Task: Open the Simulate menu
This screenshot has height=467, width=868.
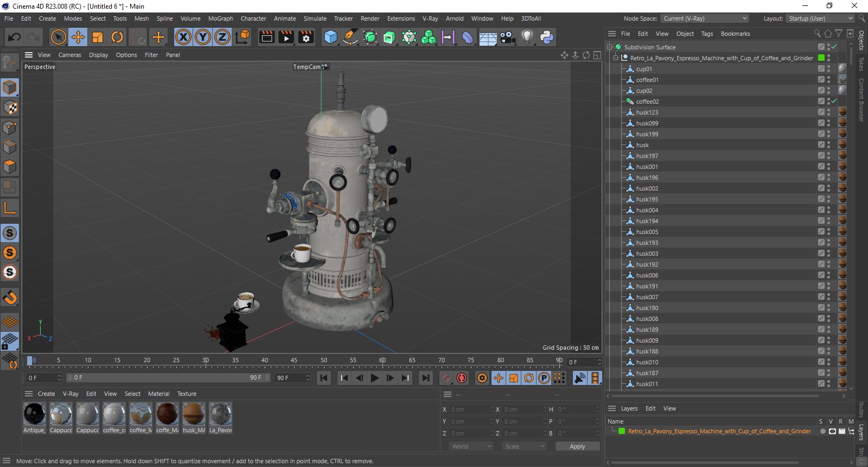Action: click(315, 18)
